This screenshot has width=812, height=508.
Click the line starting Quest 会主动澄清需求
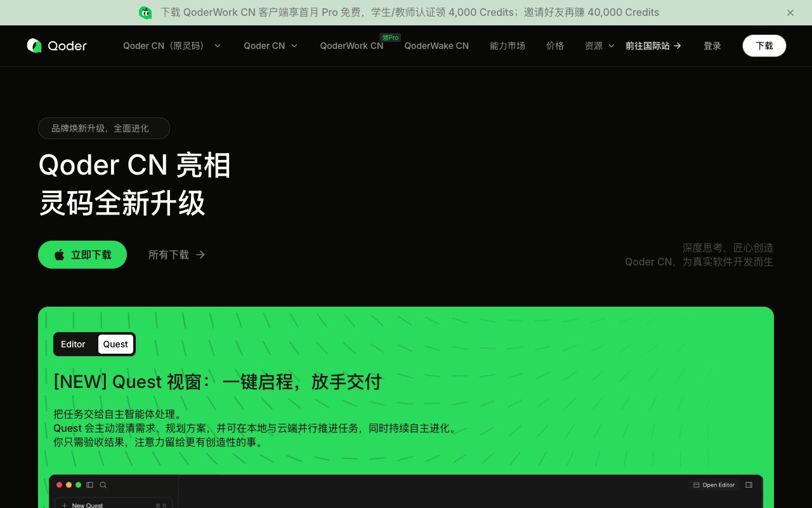(x=256, y=428)
